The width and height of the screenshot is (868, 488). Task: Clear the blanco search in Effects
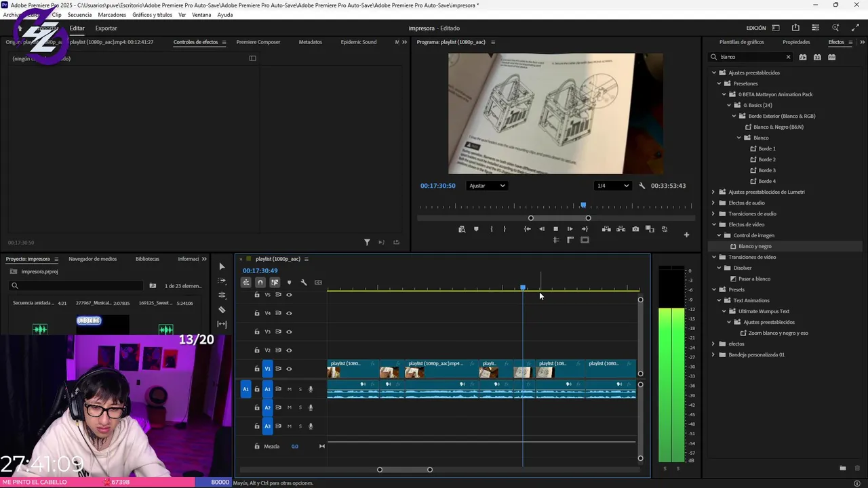point(788,57)
